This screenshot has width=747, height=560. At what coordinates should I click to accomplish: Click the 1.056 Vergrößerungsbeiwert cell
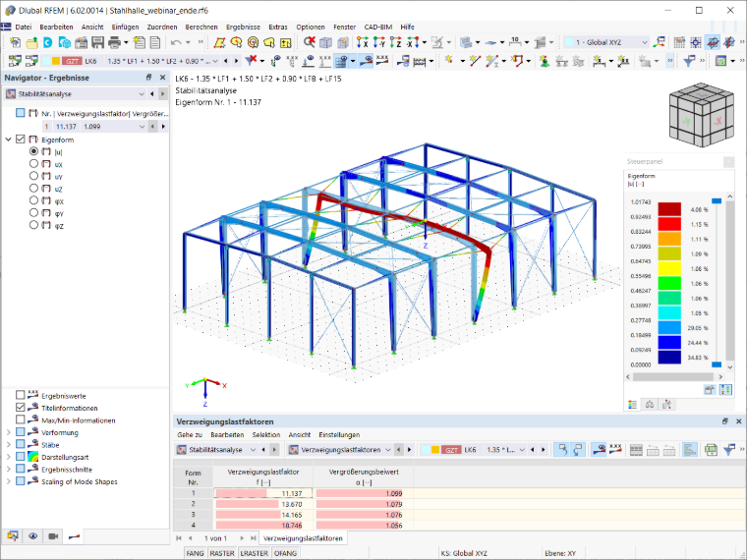(363, 526)
